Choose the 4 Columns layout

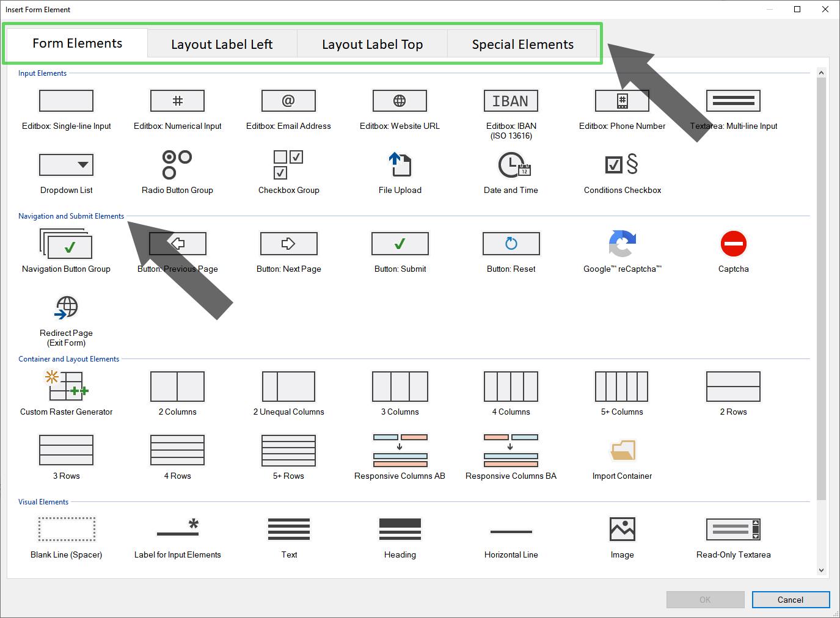511,393
